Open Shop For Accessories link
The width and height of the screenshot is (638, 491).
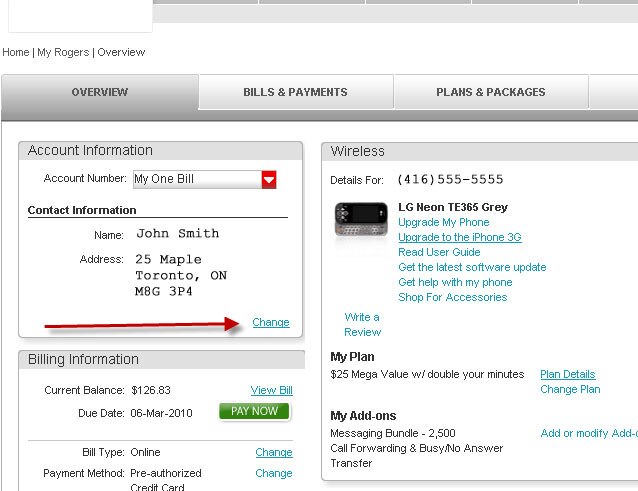[452, 297]
